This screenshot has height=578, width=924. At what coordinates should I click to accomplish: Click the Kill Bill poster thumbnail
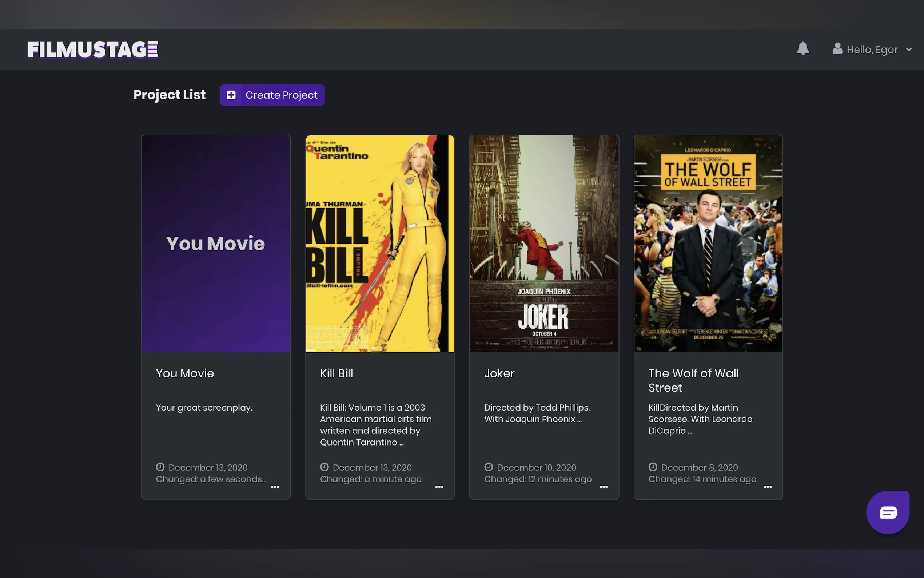(380, 244)
